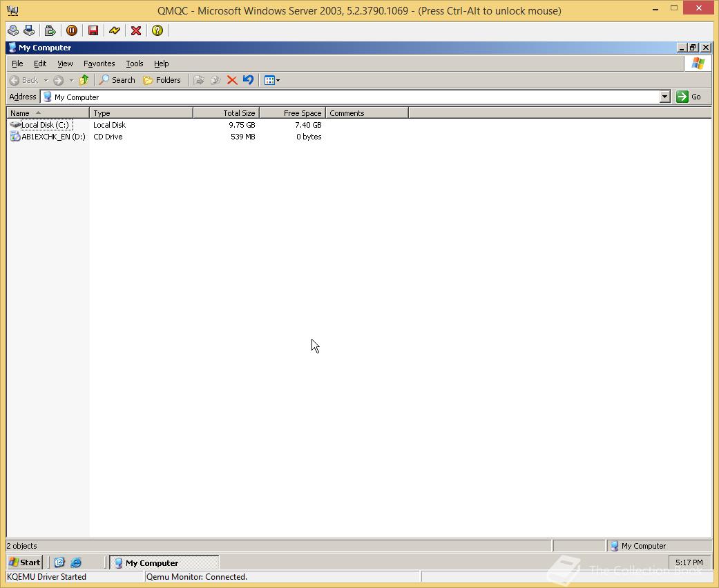Click My Computer taskbar button
The width and height of the screenshot is (719, 588).
click(x=164, y=562)
